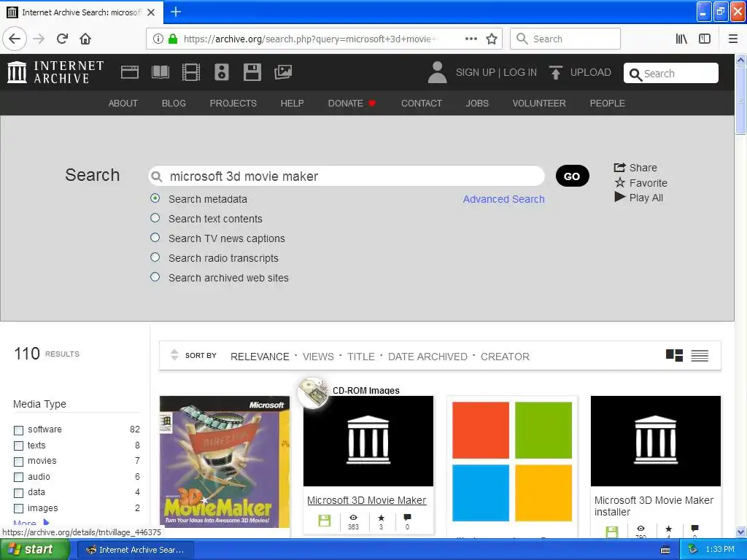The height and width of the screenshot is (560, 747).
Task: Open the Internet Archive home logo
Action: click(x=55, y=72)
